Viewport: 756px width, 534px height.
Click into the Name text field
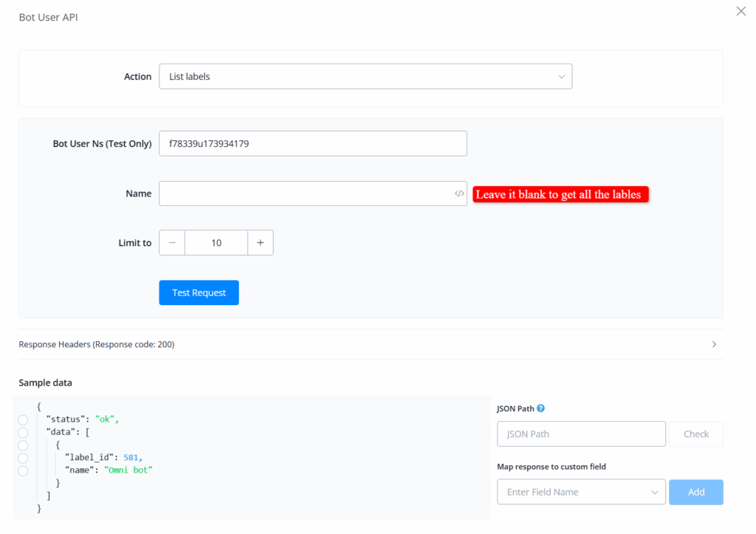click(x=303, y=194)
